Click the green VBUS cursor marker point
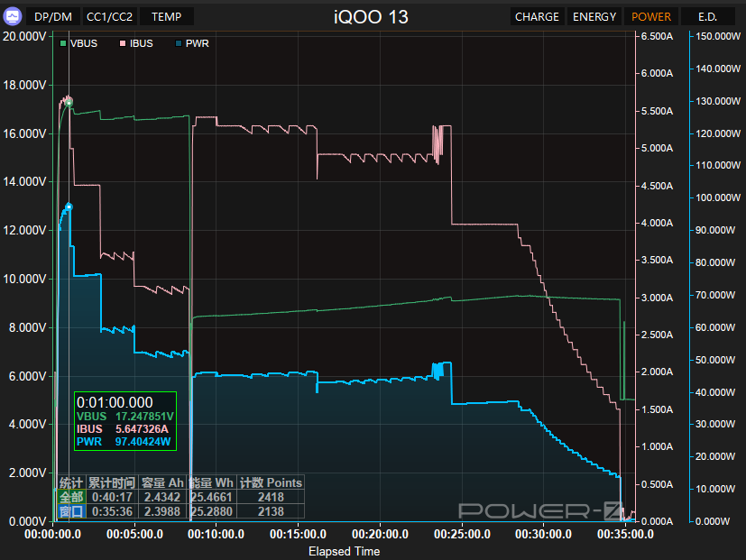 69,102
